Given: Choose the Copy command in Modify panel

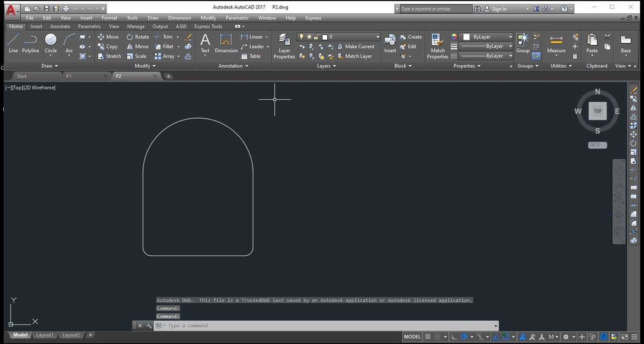Looking at the screenshot, I should click(x=108, y=46).
